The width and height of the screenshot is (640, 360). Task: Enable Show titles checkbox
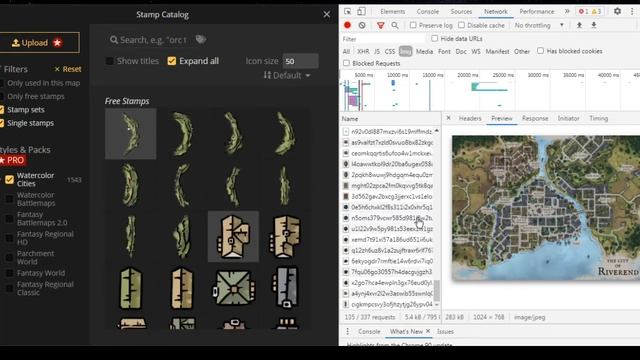109,61
